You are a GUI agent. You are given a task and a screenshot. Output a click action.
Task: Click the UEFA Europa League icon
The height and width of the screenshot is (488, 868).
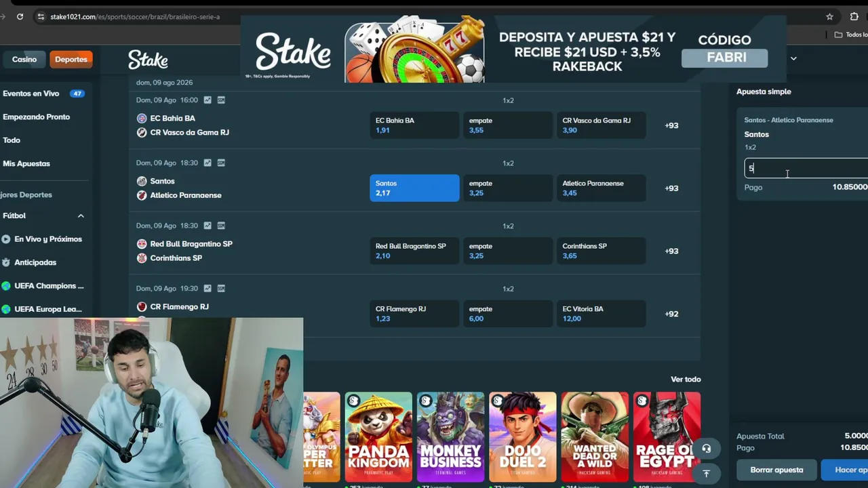[x=6, y=309]
